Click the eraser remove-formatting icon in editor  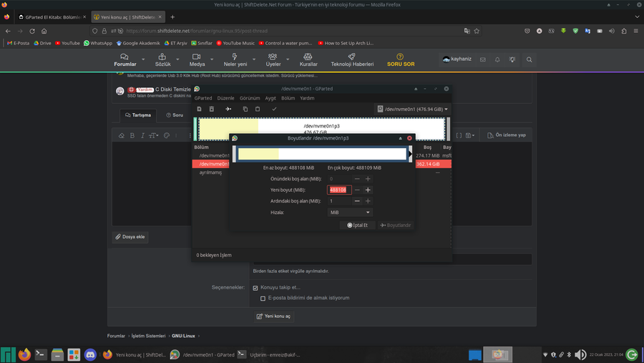[122, 135]
